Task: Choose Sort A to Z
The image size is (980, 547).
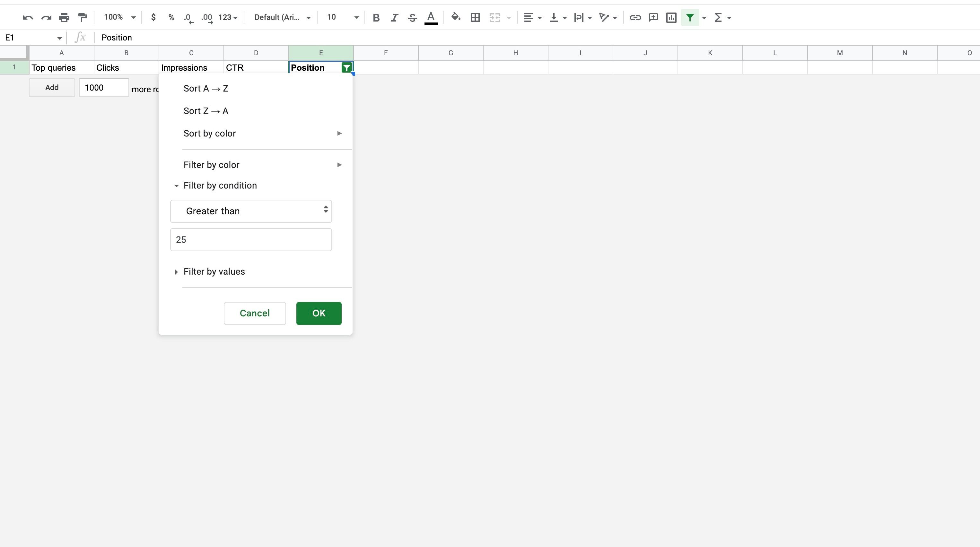Action: coord(255,89)
